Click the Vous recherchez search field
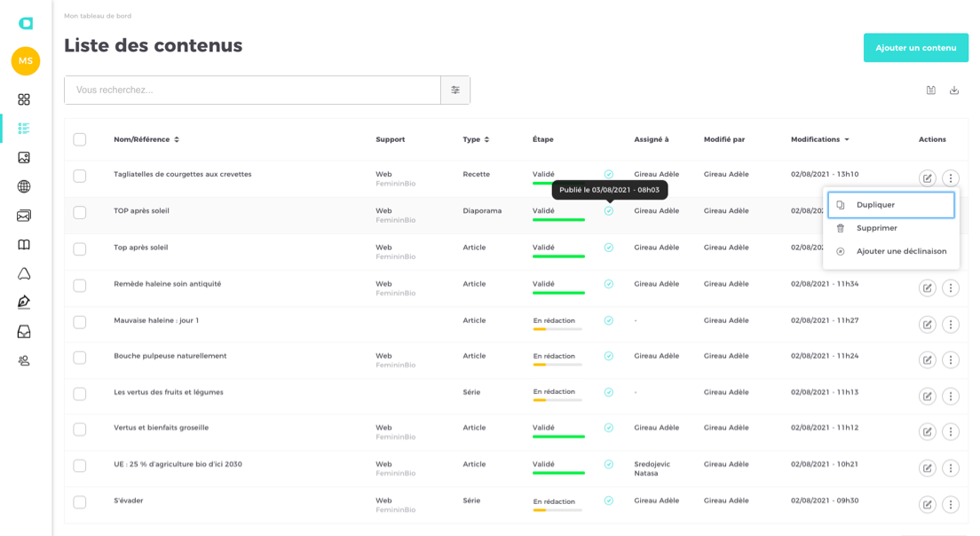The height and width of the screenshot is (536, 980). (252, 90)
